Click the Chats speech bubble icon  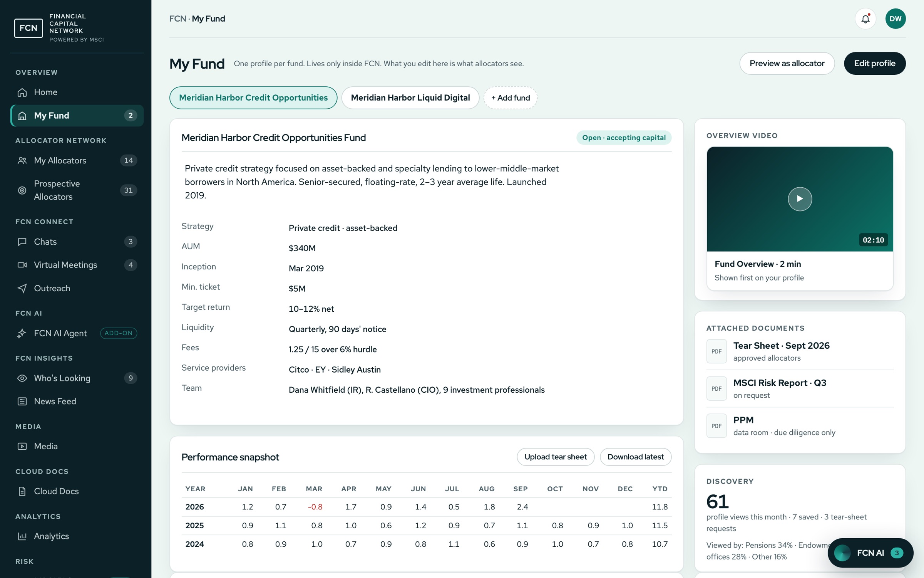click(x=22, y=242)
